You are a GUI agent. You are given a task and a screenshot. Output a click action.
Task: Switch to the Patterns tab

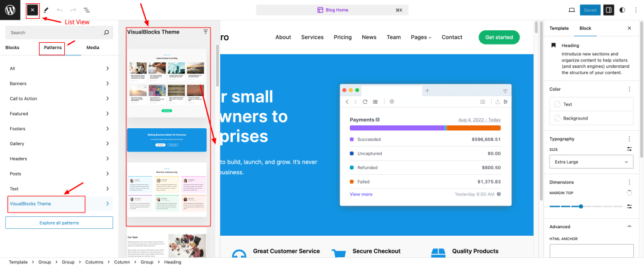click(x=53, y=48)
